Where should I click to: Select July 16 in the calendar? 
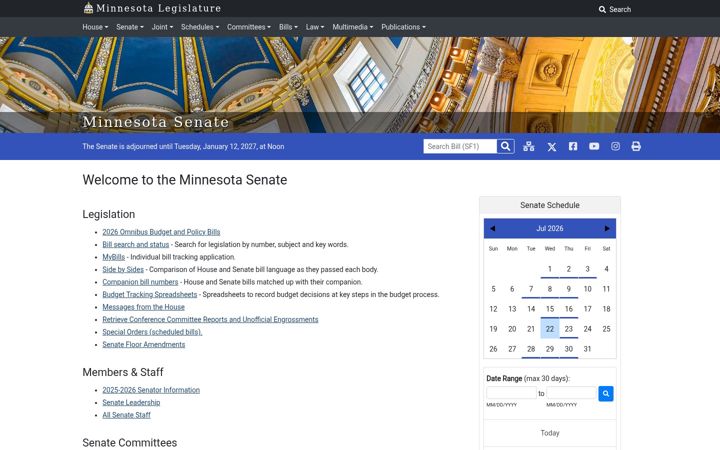pyautogui.click(x=568, y=309)
